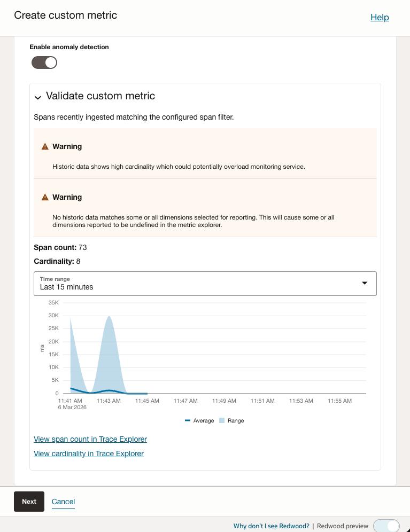Click the caret icon on the Time range selector
This screenshot has width=410, height=532.
coord(365,283)
